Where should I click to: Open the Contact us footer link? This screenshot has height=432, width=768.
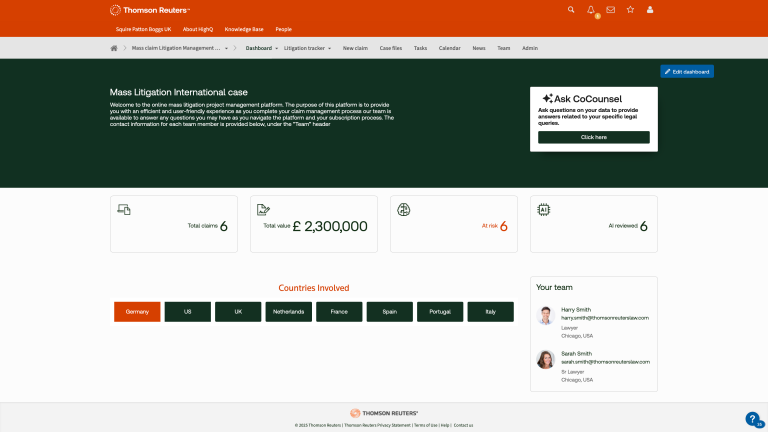point(463,425)
